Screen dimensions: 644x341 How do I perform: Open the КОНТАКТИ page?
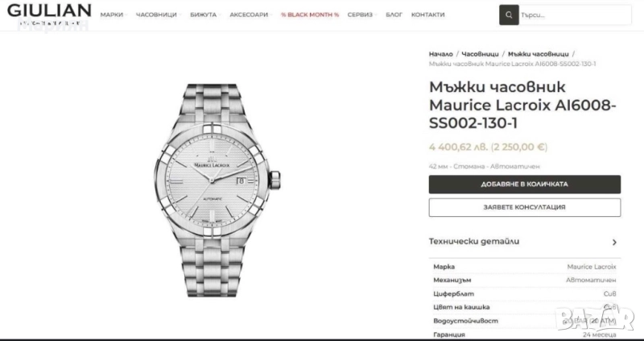[428, 15]
